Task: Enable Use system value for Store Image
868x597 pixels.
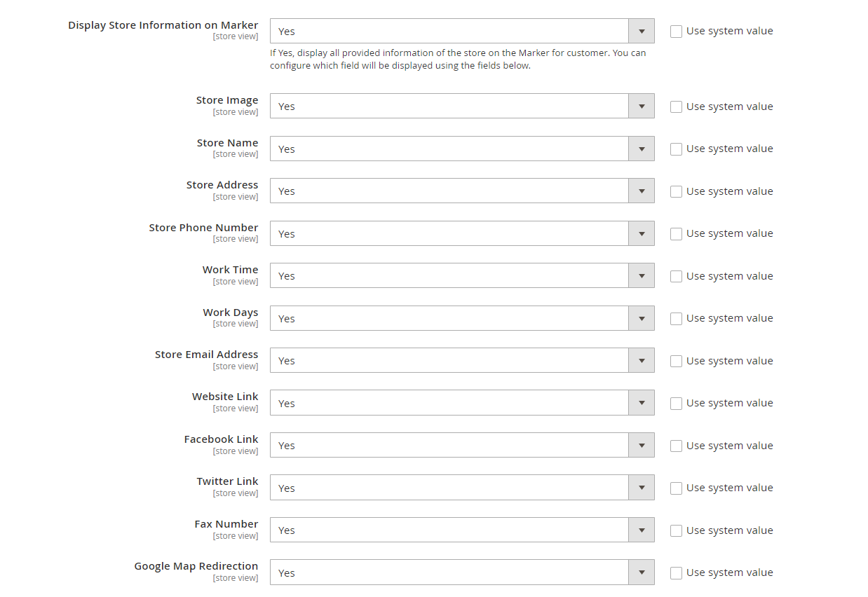Action: pyautogui.click(x=676, y=107)
